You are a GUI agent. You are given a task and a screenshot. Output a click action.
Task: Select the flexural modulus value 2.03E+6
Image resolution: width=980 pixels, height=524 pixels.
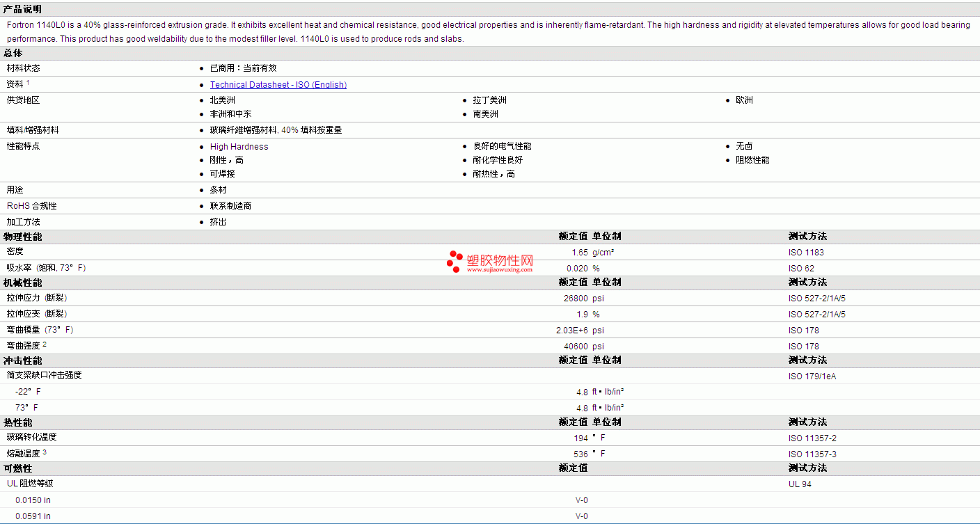(572, 331)
